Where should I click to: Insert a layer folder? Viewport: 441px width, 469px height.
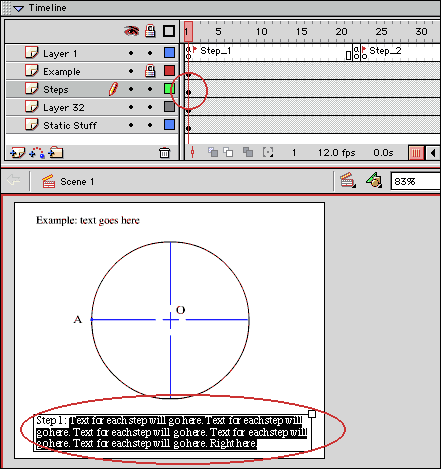point(56,152)
